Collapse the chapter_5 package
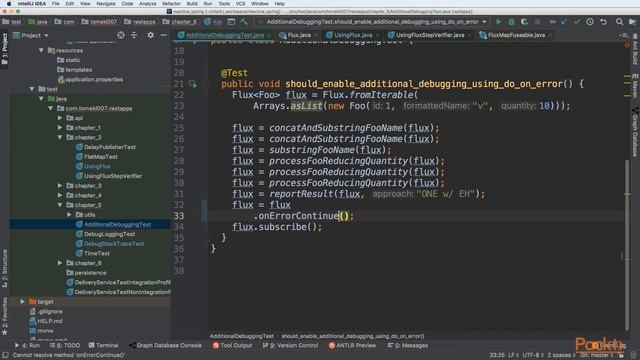This screenshot has height=360, width=640. [60, 205]
